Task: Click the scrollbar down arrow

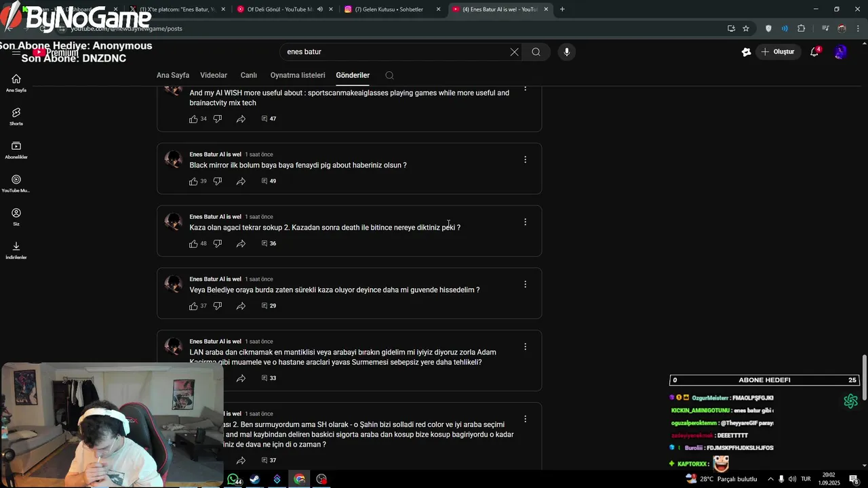Action: [x=864, y=466]
